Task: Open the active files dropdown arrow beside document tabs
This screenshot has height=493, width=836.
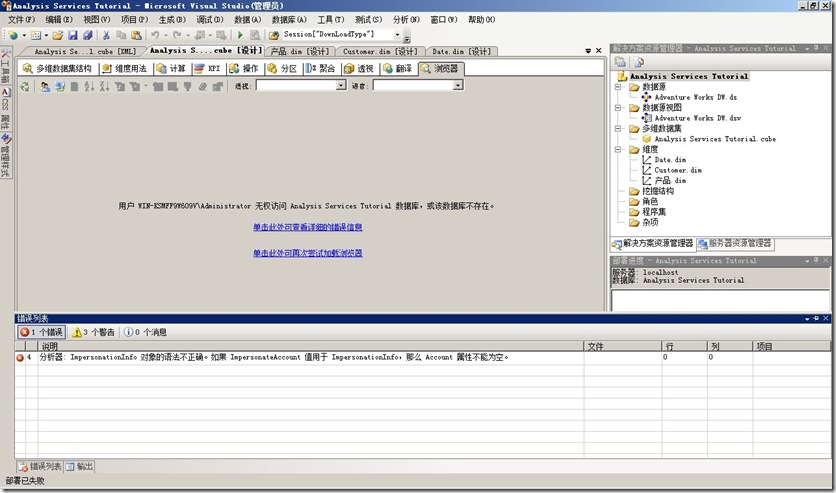Action: pos(588,51)
